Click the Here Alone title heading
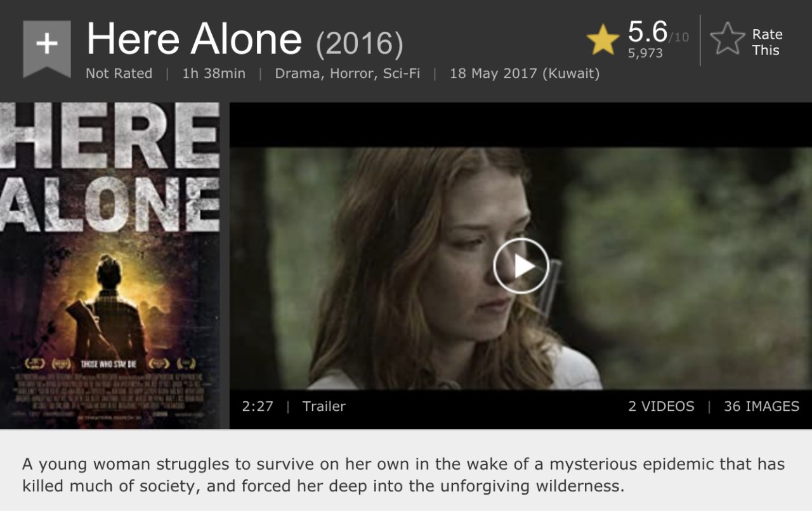 pos(194,39)
